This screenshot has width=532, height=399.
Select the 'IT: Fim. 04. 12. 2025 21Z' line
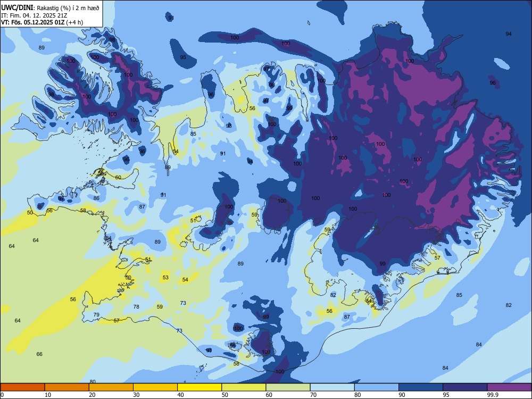point(34,15)
